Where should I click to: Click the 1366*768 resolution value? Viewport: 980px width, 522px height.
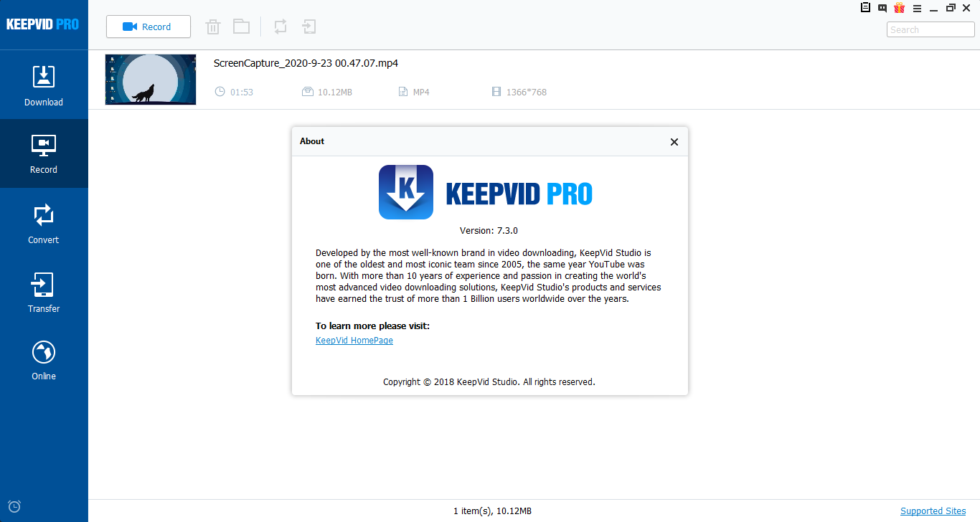[527, 92]
